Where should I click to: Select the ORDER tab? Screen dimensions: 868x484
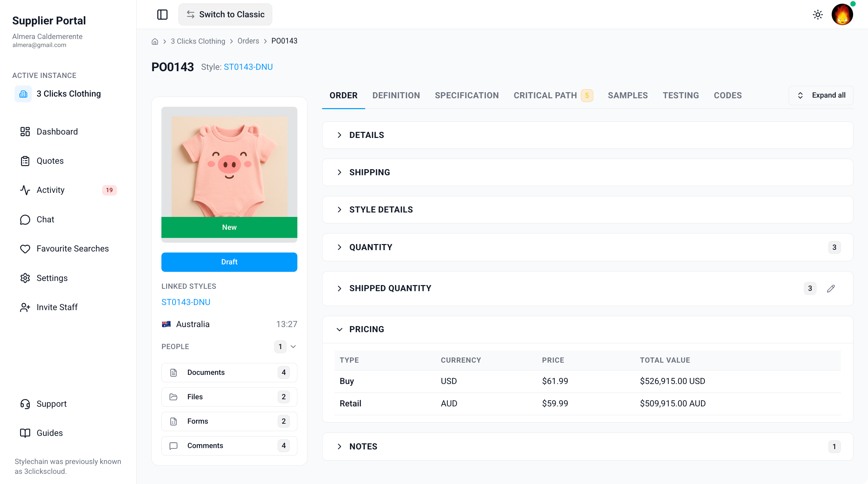343,95
